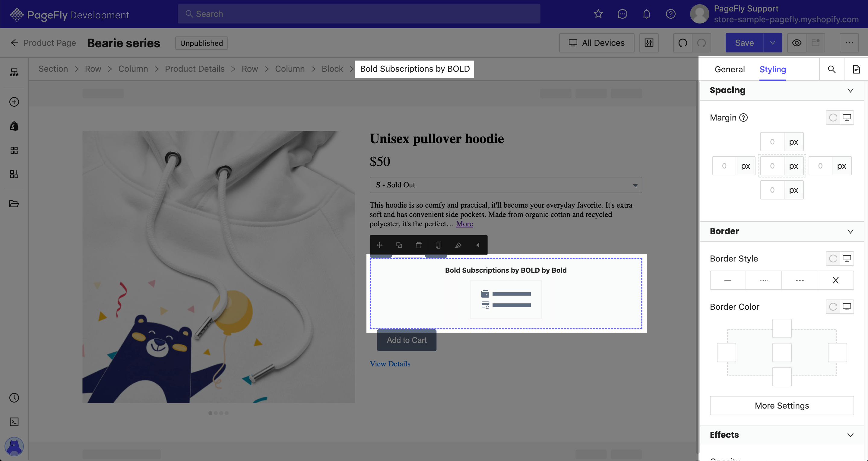Collapse the element toolbar arrow
This screenshot has height=461, width=868.
pos(477,245)
